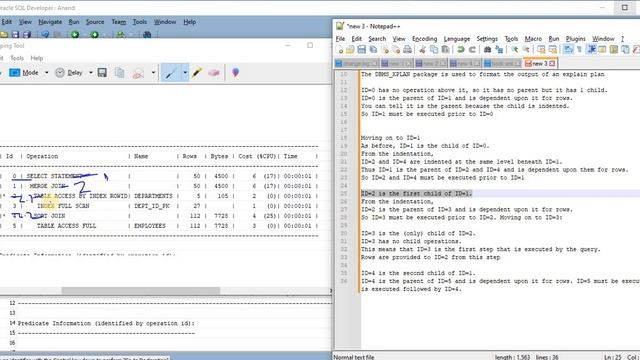Close the 'new 3' tab via its X
This screenshot has height=360, width=640.
coord(552,64)
